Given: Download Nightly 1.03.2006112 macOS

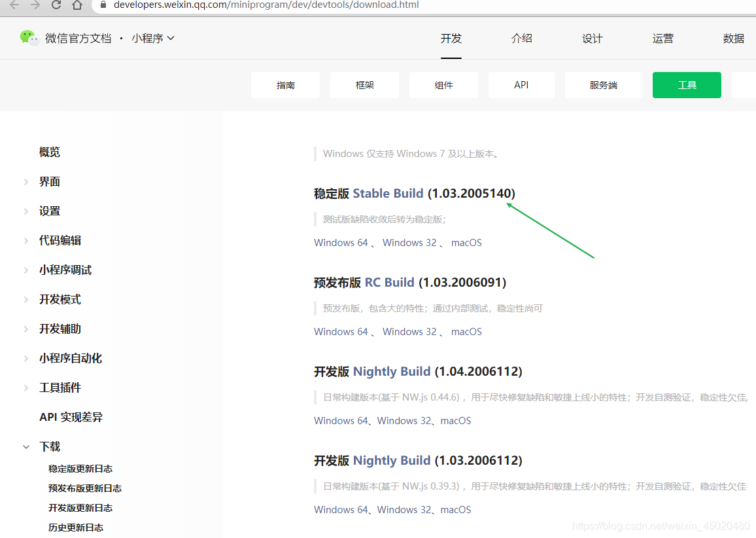Looking at the screenshot, I should [x=456, y=510].
